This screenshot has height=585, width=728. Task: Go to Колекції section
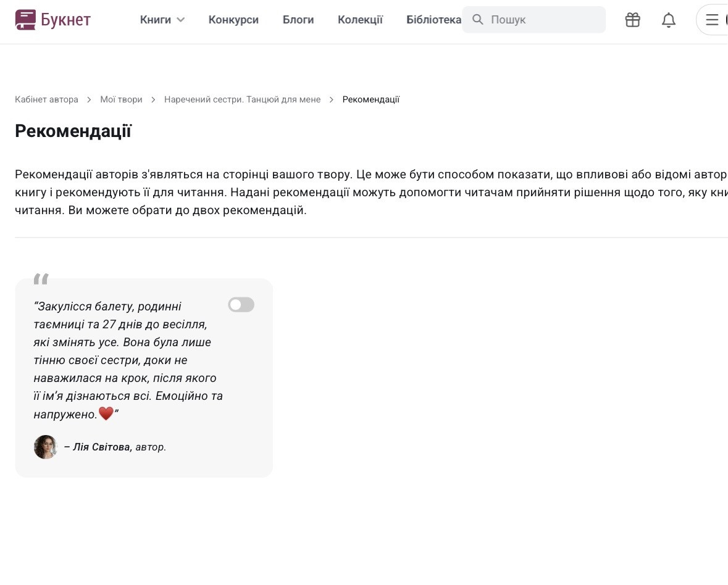(360, 20)
